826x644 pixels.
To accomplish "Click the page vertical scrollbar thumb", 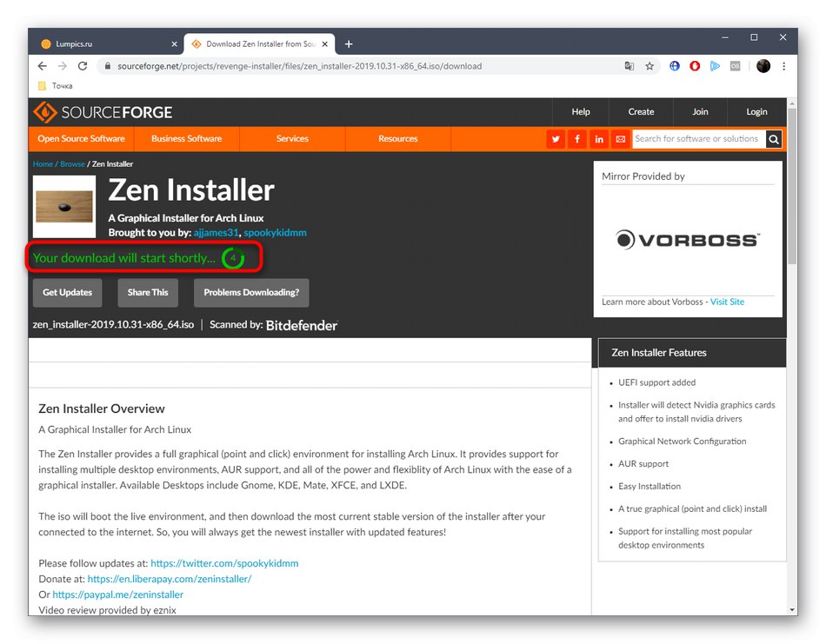I will 792,184.
